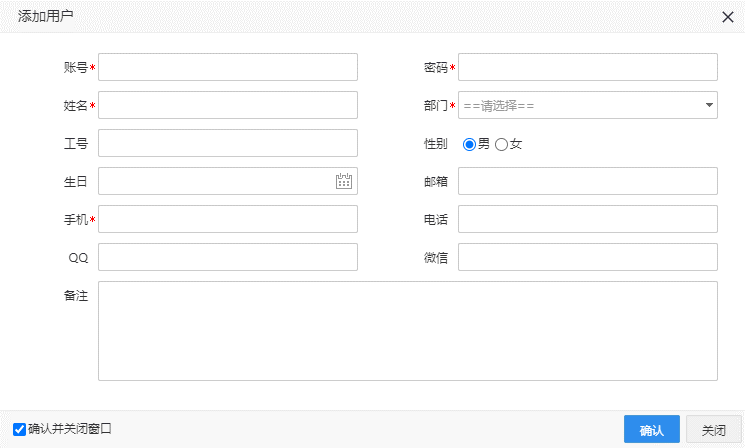Open the ==请选择== department combo box

[578, 105]
